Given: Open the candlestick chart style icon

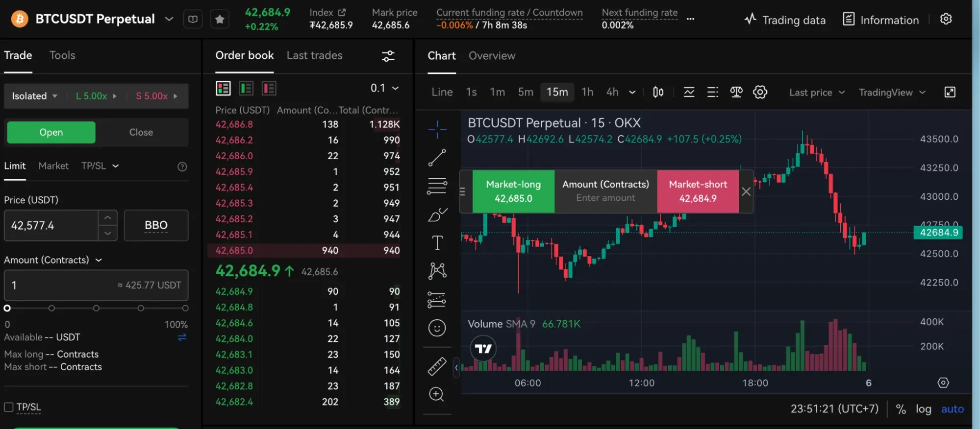Looking at the screenshot, I should tap(658, 92).
